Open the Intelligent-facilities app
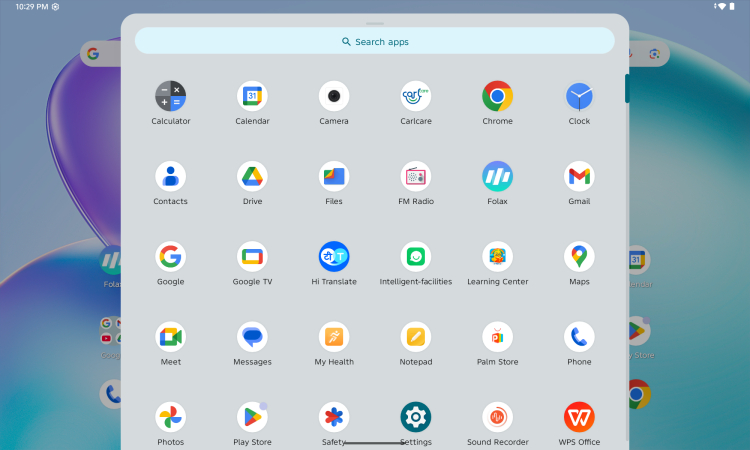This screenshot has height=450, width=750. point(416,257)
